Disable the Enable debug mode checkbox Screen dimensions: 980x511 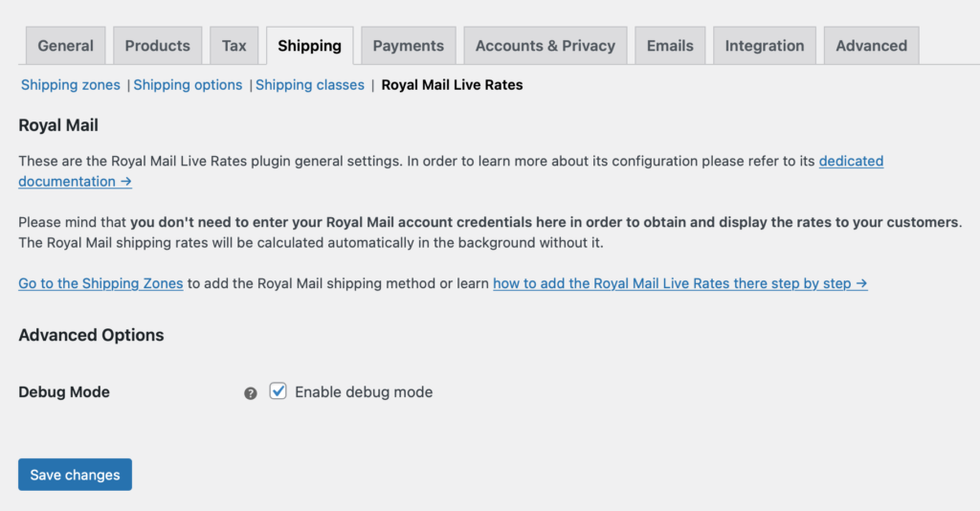coord(278,391)
